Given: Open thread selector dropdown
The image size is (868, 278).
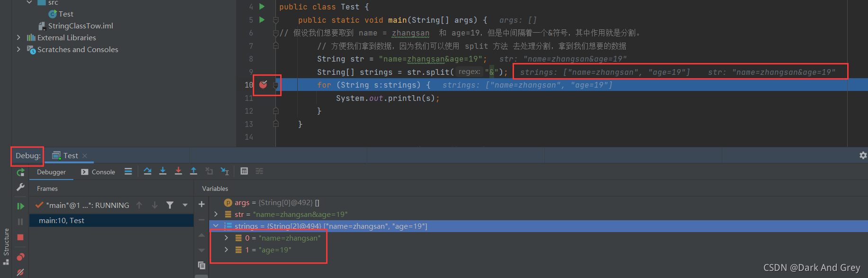Looking at the screenshot, I should pos(185,205).
